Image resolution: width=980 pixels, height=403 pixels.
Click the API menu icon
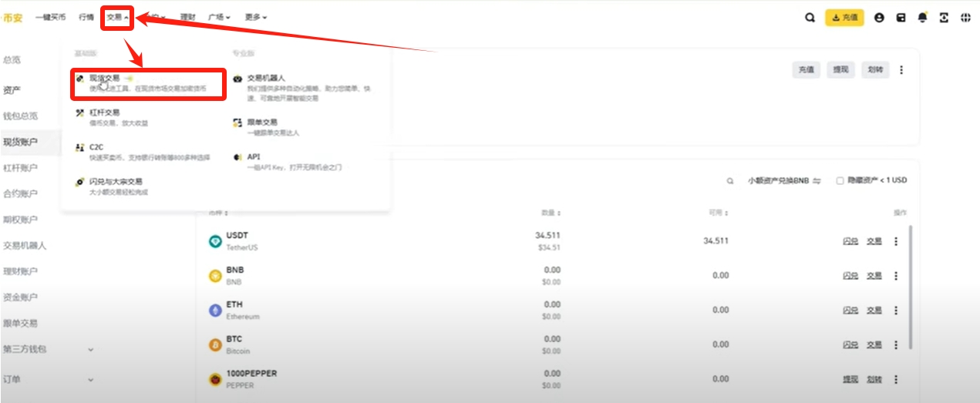click(x=237, y=157)
